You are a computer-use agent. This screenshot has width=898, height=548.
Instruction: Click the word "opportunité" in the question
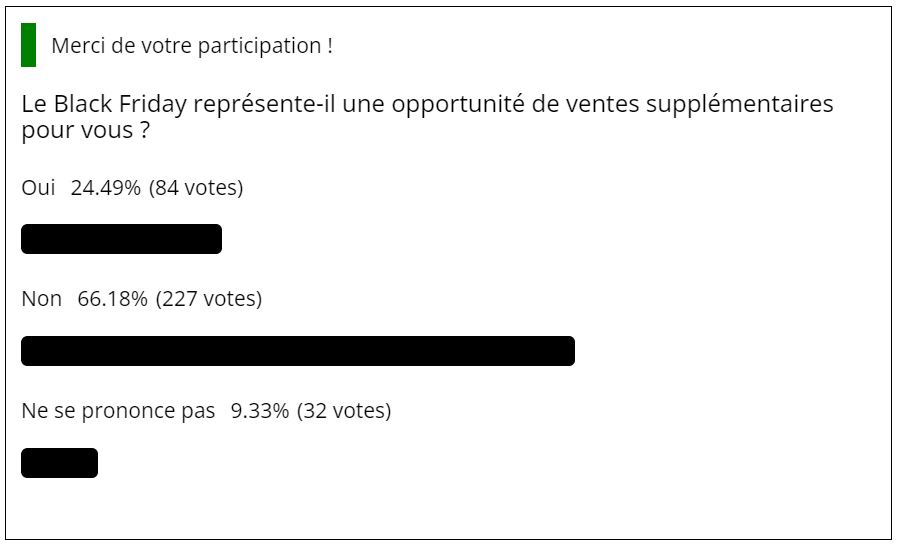pos(458,105)
